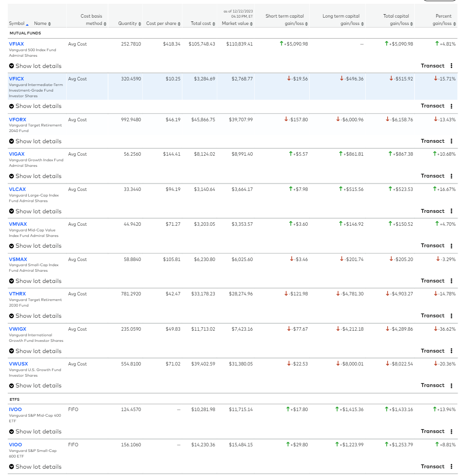Open the more options menu for VFICX
Viewport: 462px width, 476px height.
coord(451,106)
